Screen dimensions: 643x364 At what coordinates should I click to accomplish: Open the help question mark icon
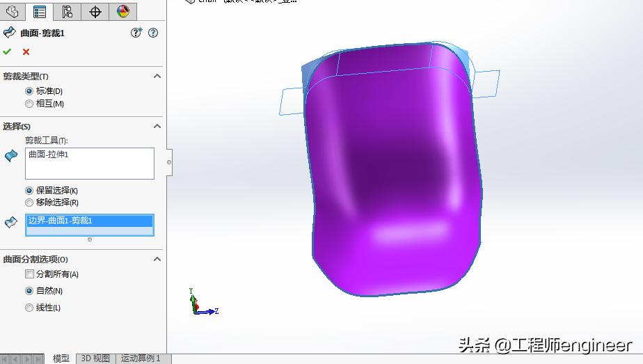(153, 33)
